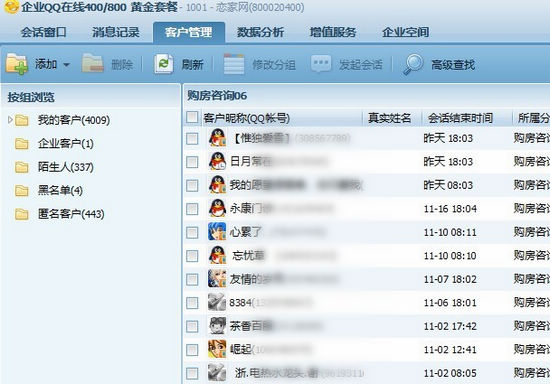This screenshot has width=550, height=384.
Task: Click the 匿名客户 folder icon
Action: point(22,214)
